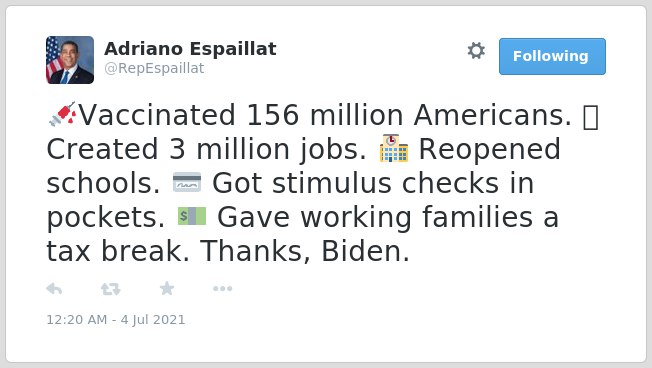Click the syringe emoji in the tweet
652x368 pixels.
[62, 114]
